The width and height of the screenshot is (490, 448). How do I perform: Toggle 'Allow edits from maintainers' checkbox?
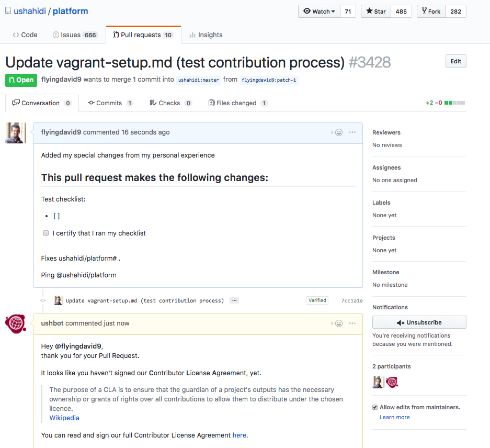coord(375,407)
